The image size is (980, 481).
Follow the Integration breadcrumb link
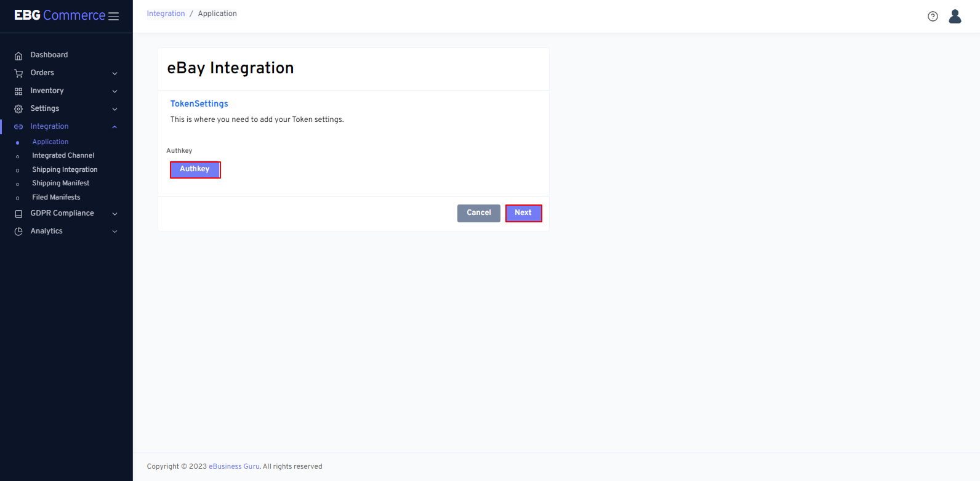click(x=166, y=14)
